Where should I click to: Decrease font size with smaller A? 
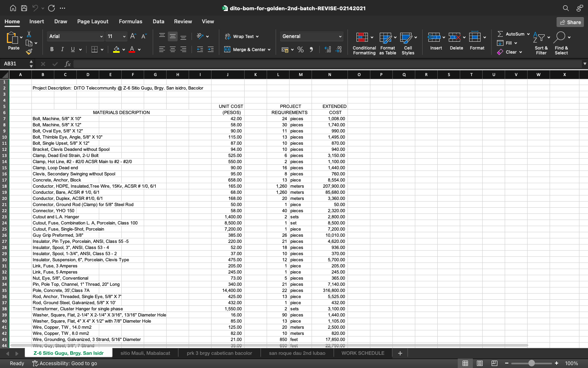(x=144, y=36)
